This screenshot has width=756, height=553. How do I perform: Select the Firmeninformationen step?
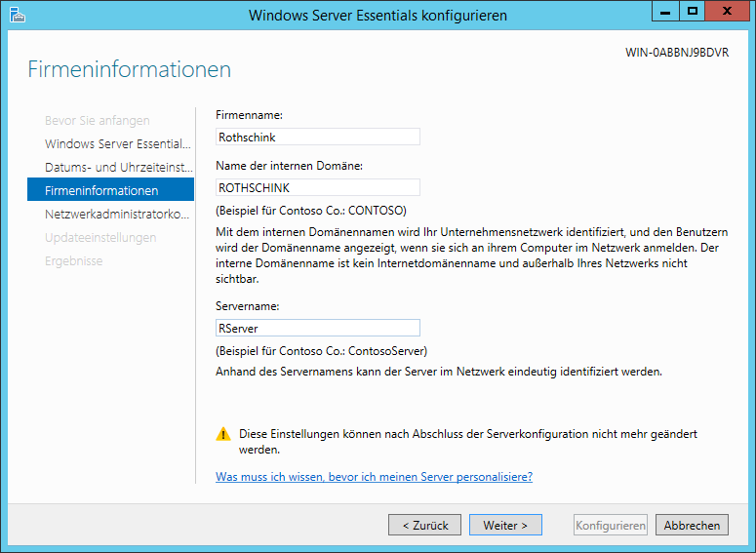(111, 190)
